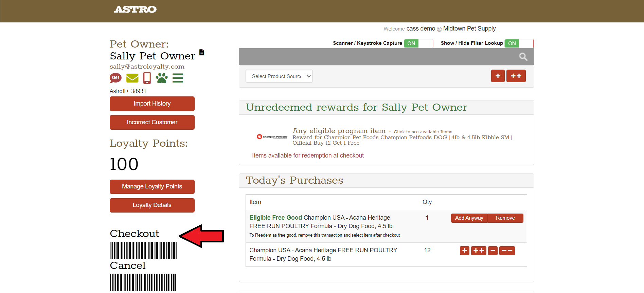Click sally@astroloyalty.com email text
Screen dimensions: 644x293
147,67
